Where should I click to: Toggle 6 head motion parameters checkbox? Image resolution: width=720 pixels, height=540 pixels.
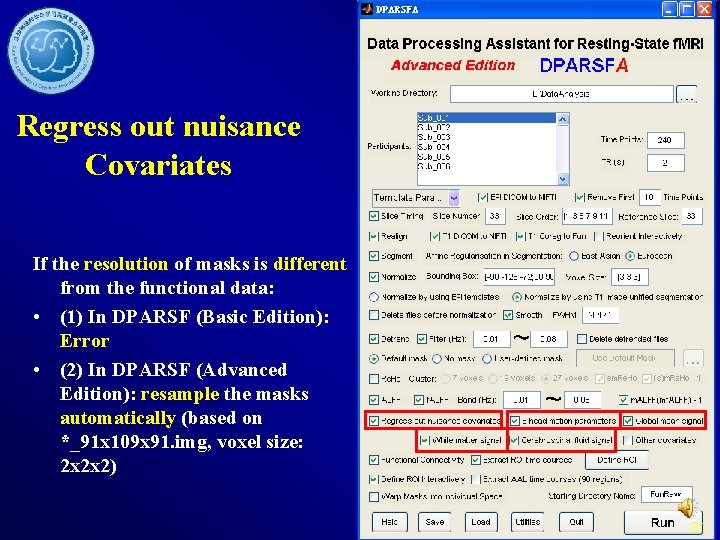pos(515,421)
